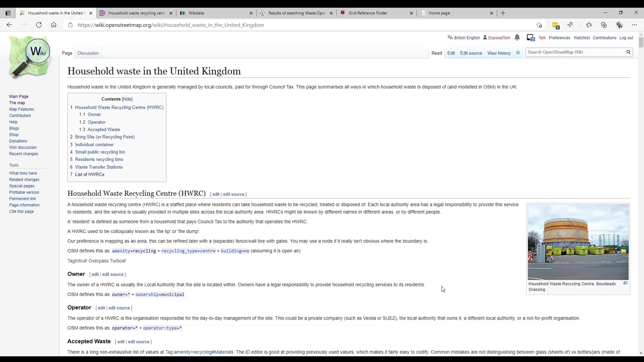Select the View history tab
The image size is (644, 362).
click(499, 53)
